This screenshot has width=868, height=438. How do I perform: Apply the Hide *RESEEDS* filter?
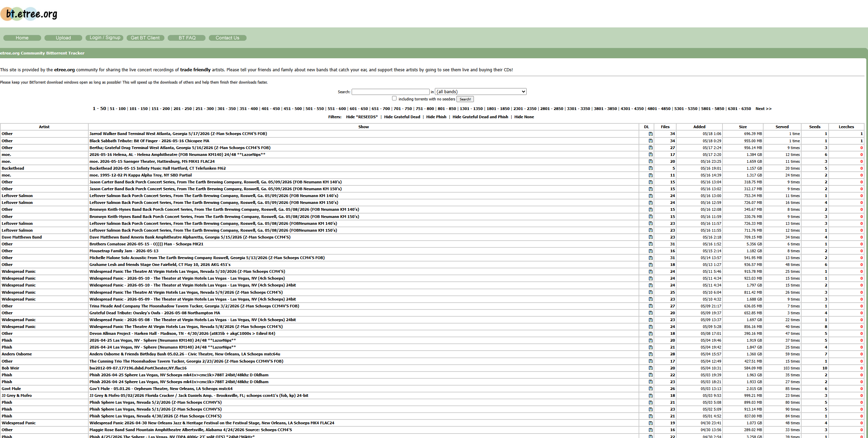coord(362,117)
